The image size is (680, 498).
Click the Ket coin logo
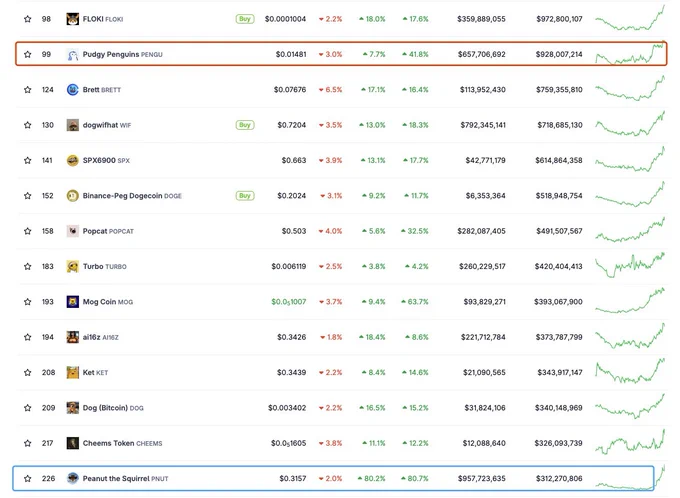coord(72,373)
